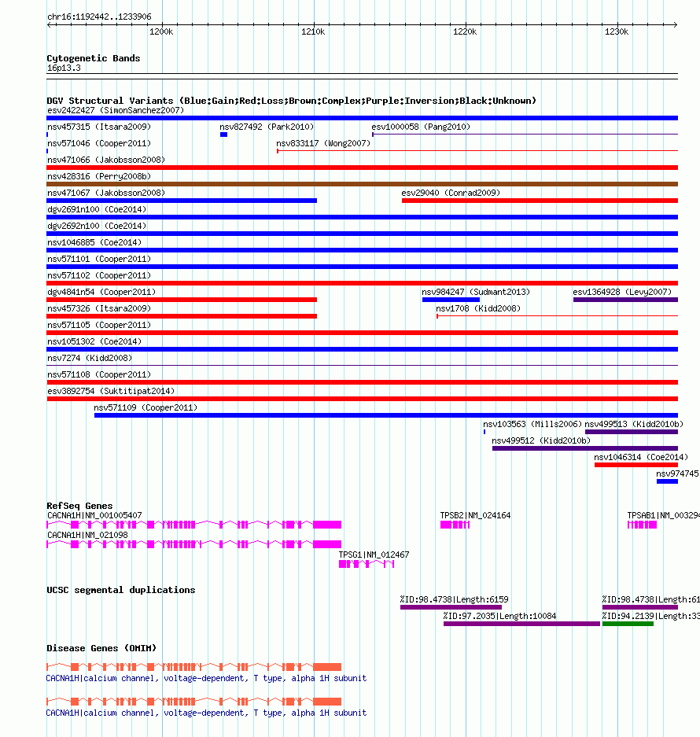Click the esv29040 (Conrad2009) label
700x737 pixels.
point(451,193)
